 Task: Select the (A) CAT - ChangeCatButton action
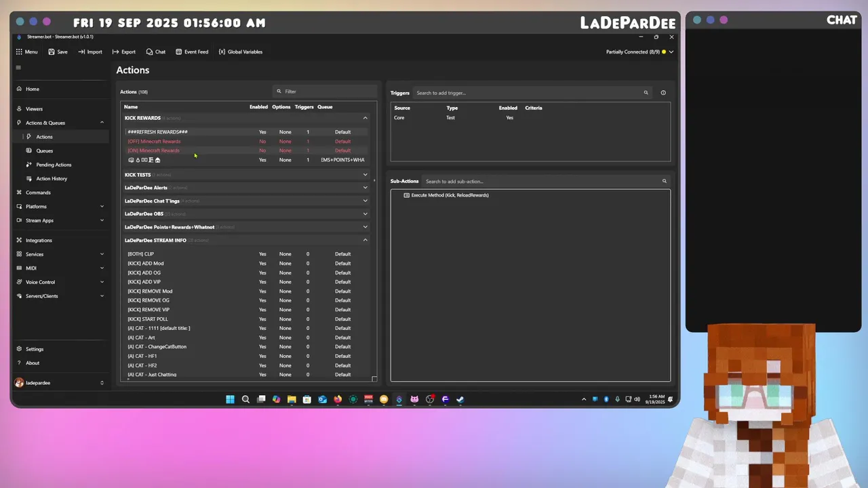click(x=247, y=347)
